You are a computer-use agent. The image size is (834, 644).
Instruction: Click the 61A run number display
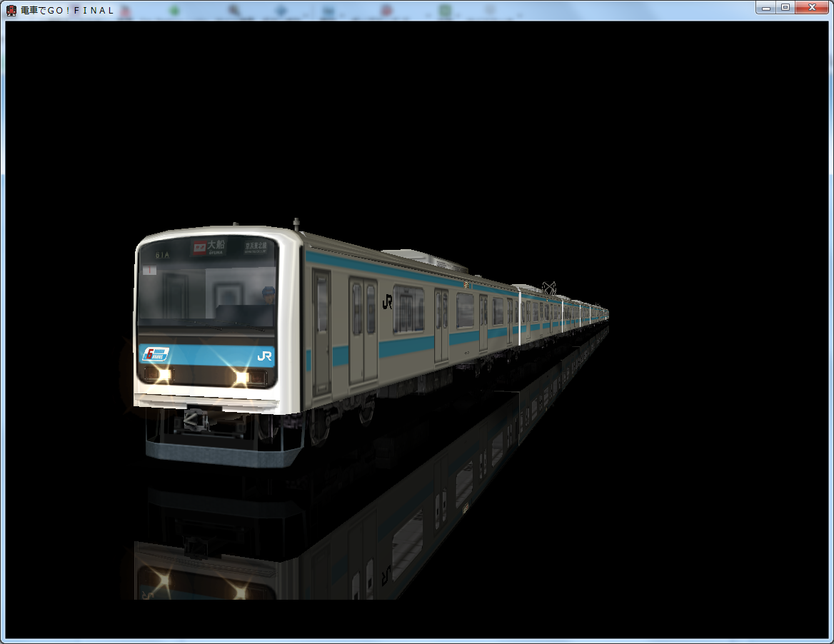(162, 256)
